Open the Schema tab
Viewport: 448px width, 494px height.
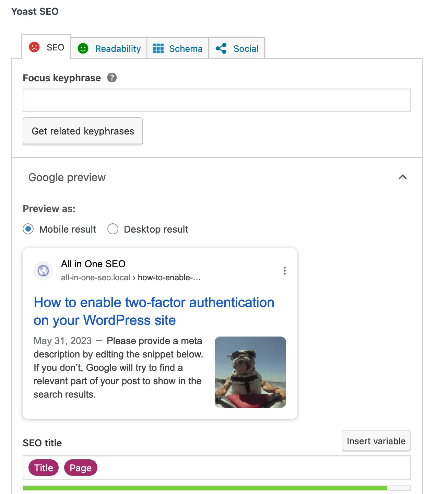pos(178,48)
